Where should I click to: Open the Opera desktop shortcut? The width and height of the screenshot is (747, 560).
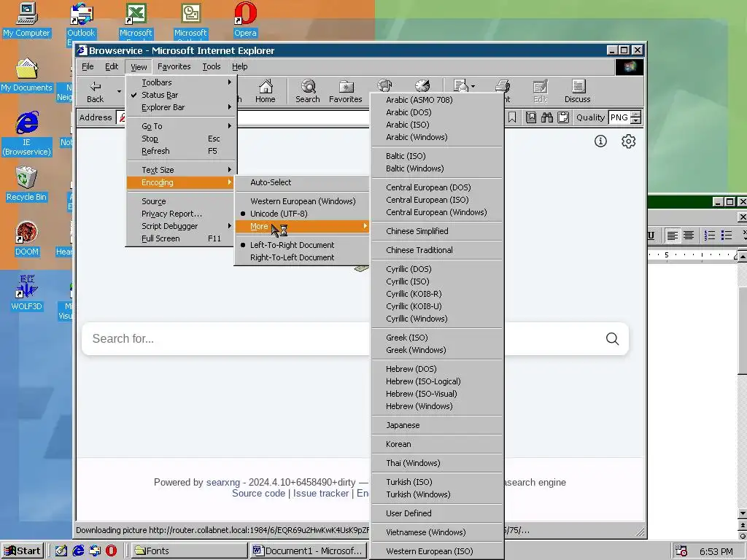[245, 20]
